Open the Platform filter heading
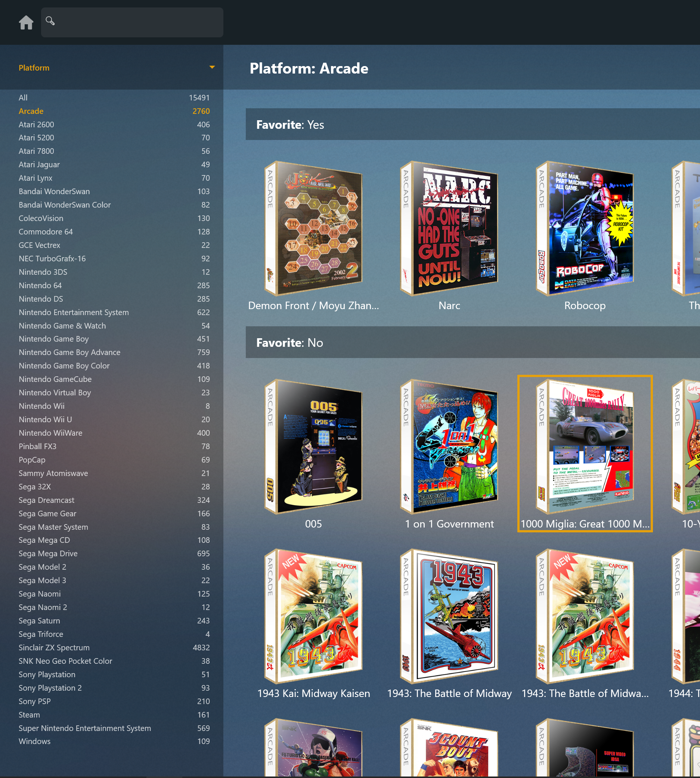The height and width of the screenshot is (778, 700). click(34, 68)
